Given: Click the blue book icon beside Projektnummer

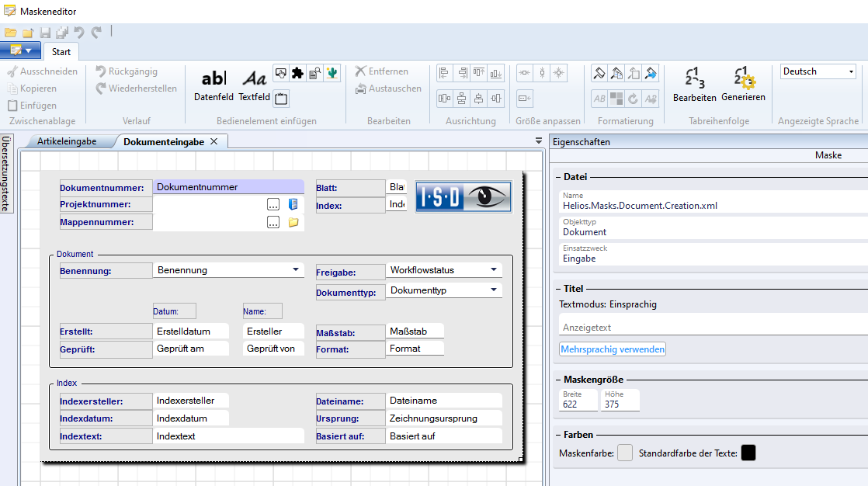Looking at the screenshot, I should click(x=293, y=204).
